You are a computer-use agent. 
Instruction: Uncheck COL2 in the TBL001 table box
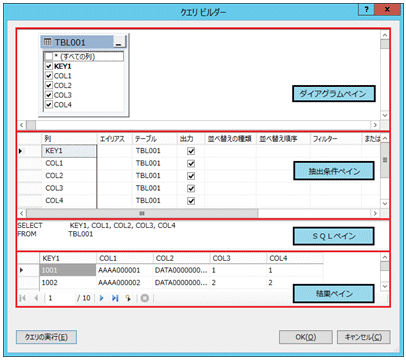click(49, 85)
